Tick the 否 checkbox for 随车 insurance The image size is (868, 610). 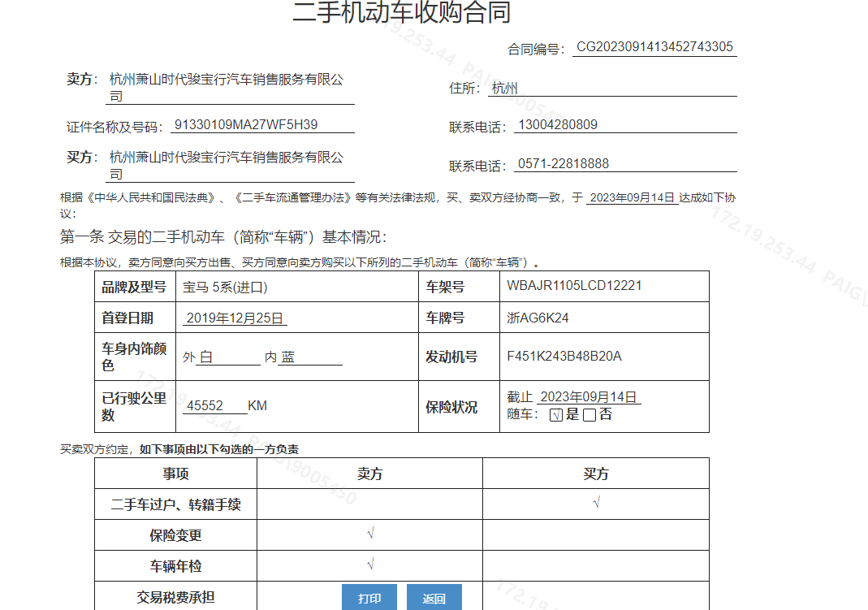(589, 415)
